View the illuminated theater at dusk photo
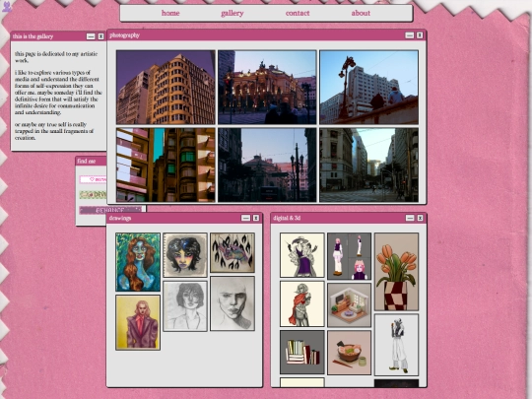This screenshot has height=399, width=532. click(x=267, y=88)
